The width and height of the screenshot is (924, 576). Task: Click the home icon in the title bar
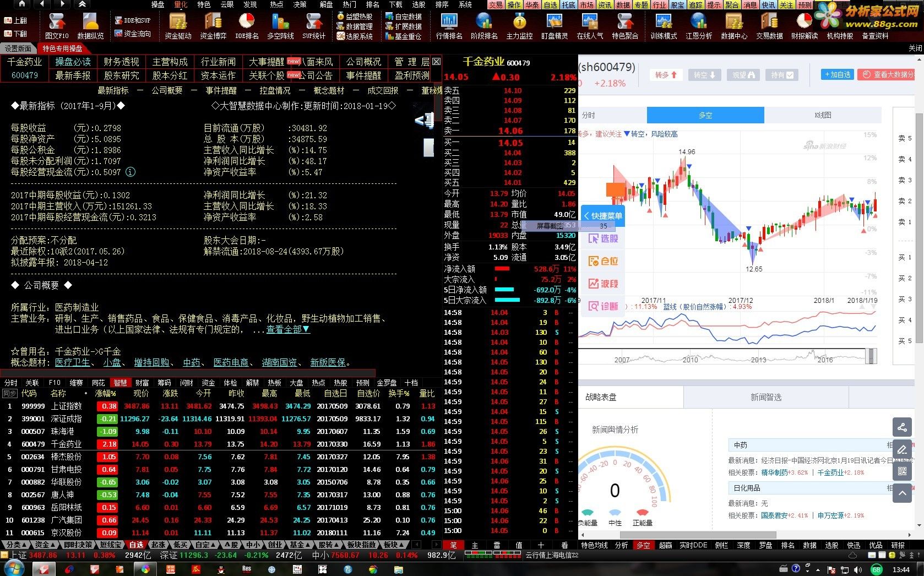click(x=22, y=4)
